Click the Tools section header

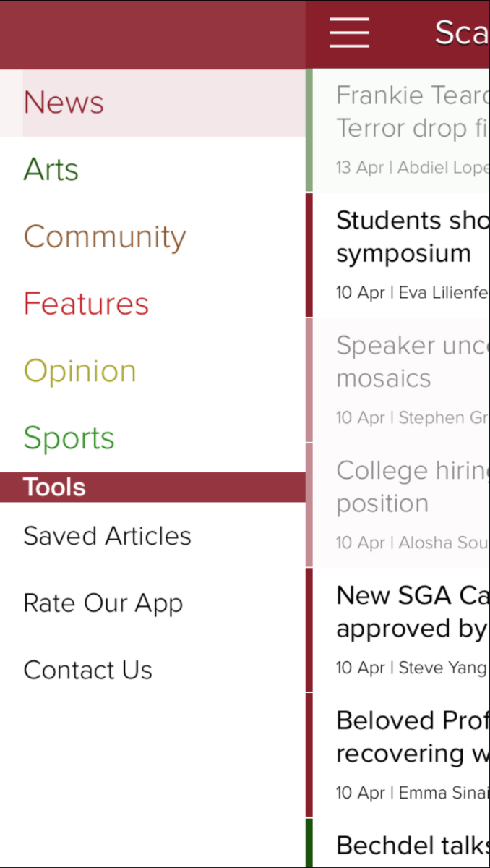pyautogui.click(x=55, y=488)
